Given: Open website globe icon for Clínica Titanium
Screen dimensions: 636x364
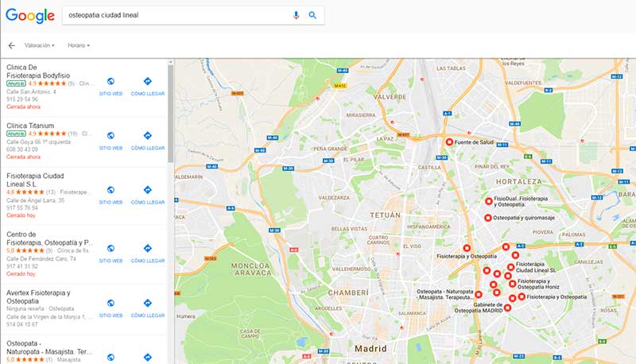Looking at the screenshot, I should (111, 135).
